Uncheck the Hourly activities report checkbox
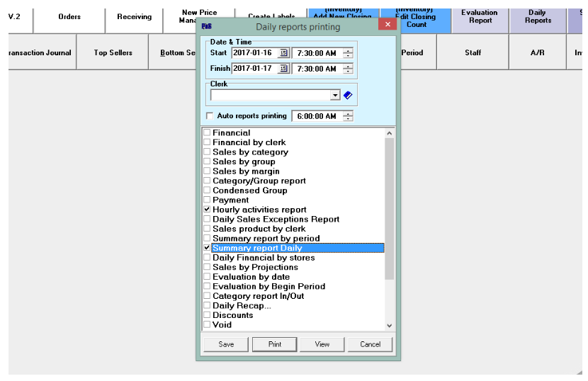The width and height of the screenshot is (588, 381). tap(207, 210)
